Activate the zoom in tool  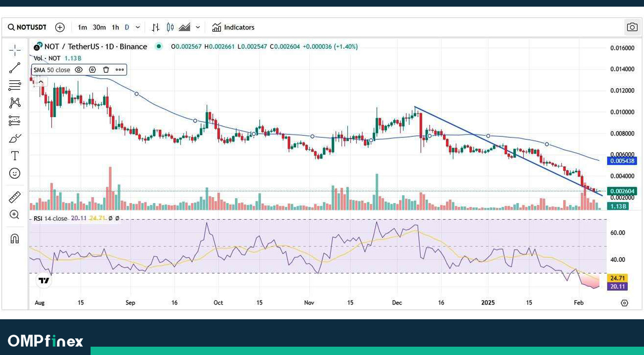click(x=15, y=214)
